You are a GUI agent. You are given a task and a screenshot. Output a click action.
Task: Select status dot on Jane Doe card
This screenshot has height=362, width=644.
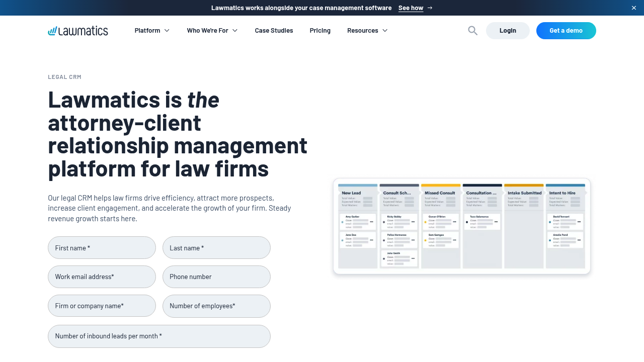[x=343, y=240]
